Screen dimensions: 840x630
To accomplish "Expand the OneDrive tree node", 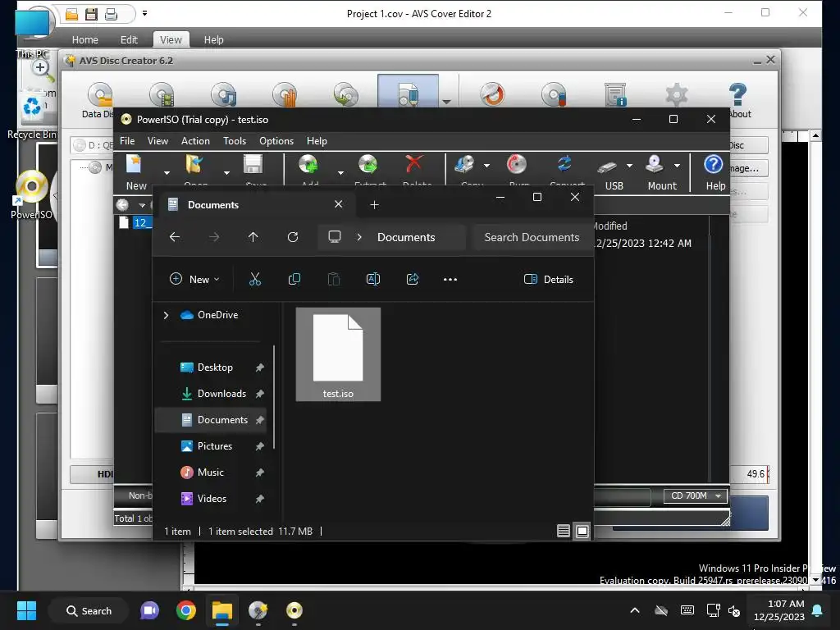I will [166, 315].
